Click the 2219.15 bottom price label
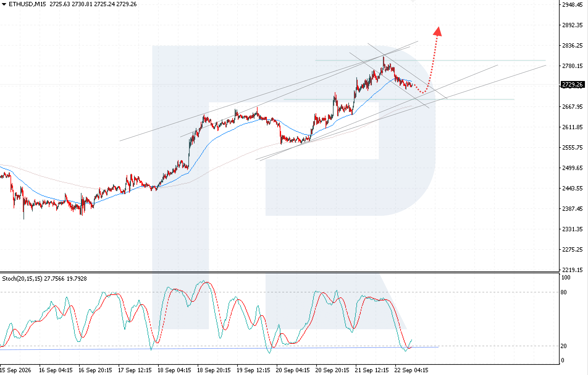Viewport: 588px width, 375px height. coord(572,270)
